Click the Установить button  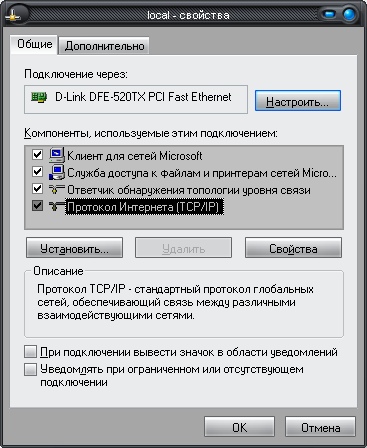click(x=74, y=248)
